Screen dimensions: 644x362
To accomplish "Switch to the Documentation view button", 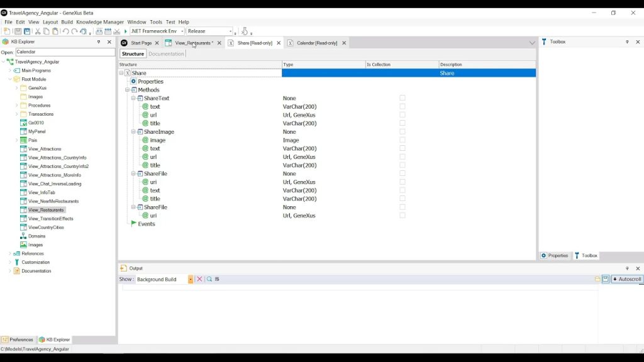I will click(x=166, y=54).
